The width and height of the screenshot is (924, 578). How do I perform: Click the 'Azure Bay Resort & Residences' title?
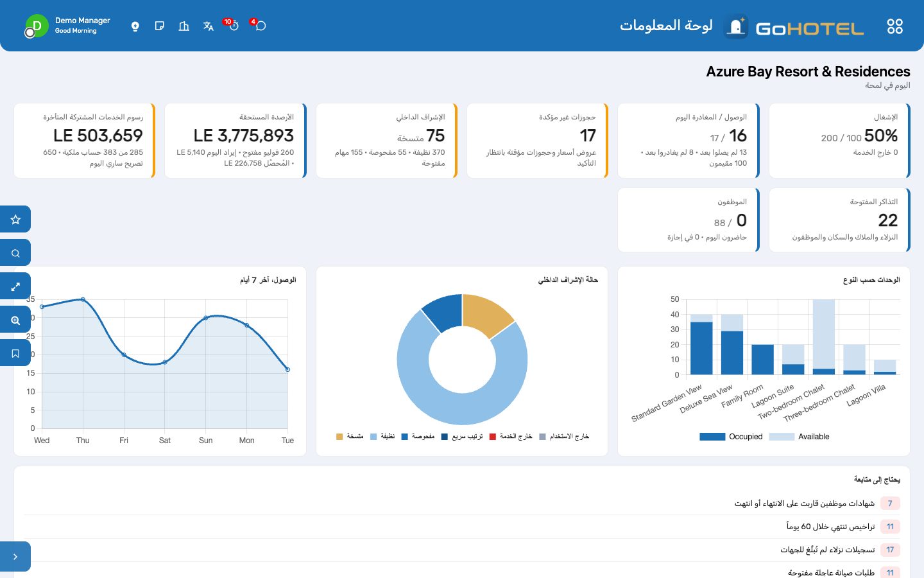pos(808,71)
